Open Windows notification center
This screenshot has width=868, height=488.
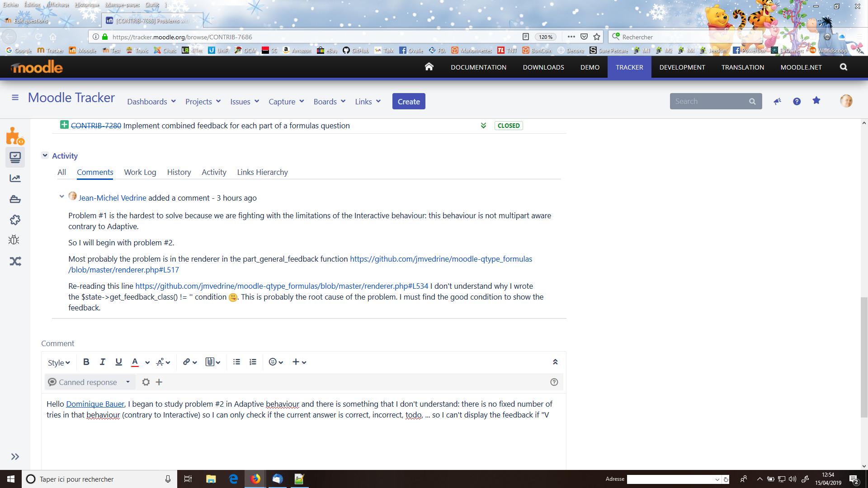[854, 479]
